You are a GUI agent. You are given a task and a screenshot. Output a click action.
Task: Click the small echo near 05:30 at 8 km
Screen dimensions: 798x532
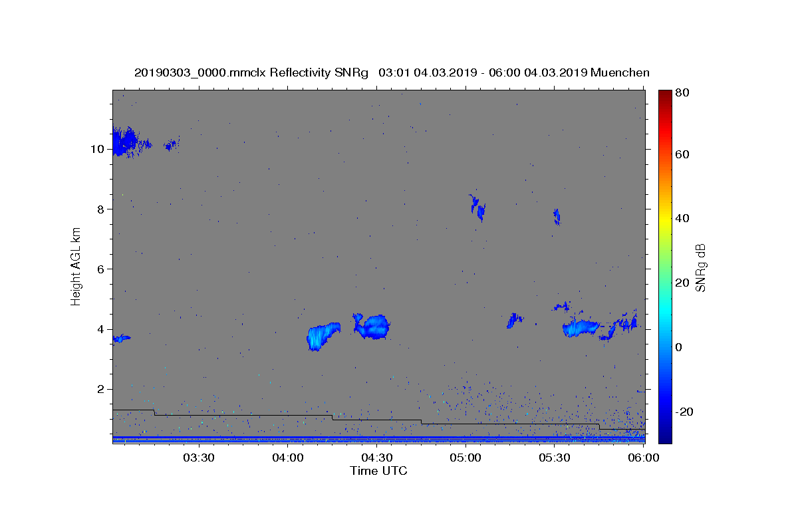pos(557,217)
